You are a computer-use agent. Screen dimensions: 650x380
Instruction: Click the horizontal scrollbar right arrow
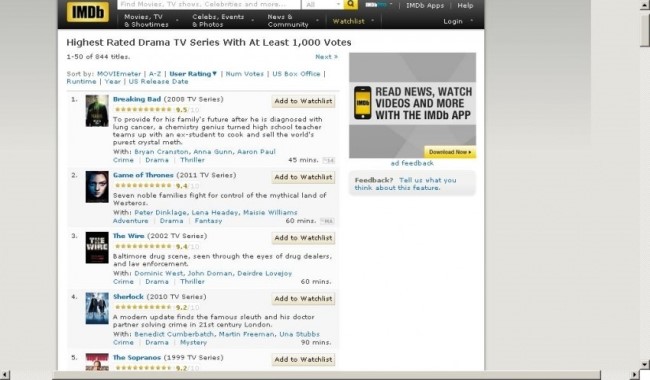[635, 375]
